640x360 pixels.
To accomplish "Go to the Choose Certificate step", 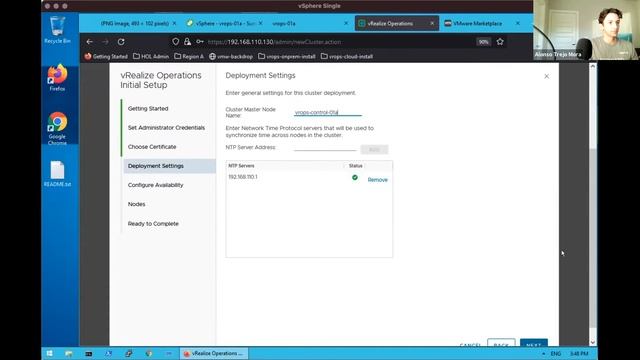I will [x=152, y=147].
